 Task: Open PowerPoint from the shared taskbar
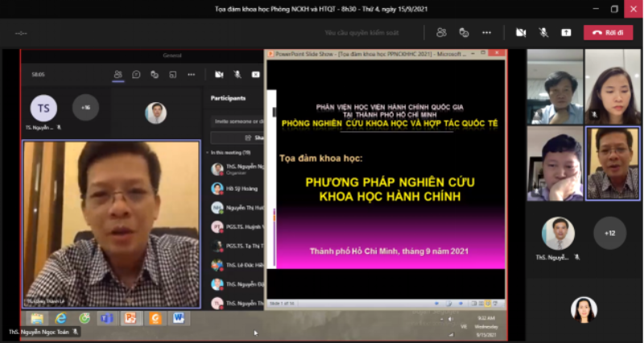click(129, 318)
